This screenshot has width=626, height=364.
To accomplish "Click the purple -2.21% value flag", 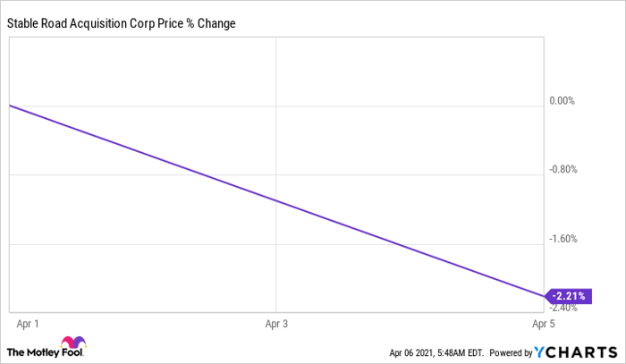I will point(568,296).
